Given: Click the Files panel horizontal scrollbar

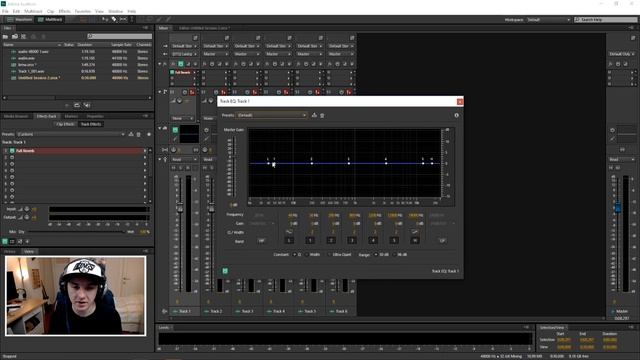Looking at the screenshot, I should coord(77,98).
